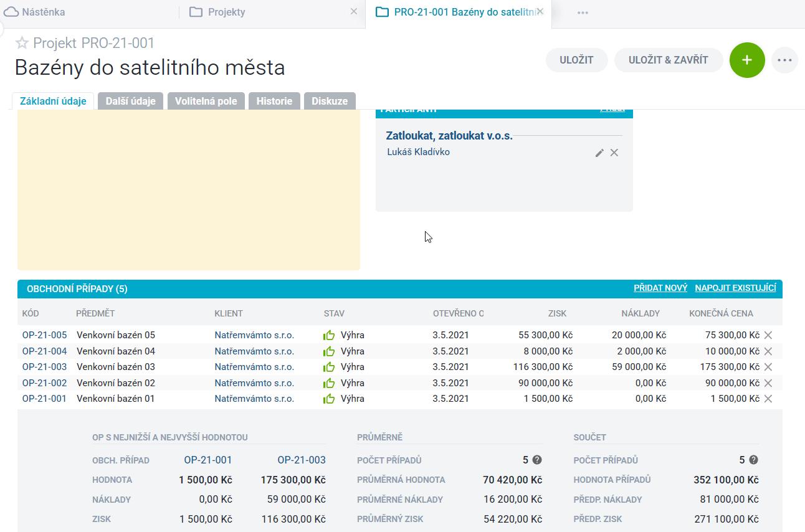Remove OP-21-002 row from project
Screen dimensions: 805x532
point(768,383)
